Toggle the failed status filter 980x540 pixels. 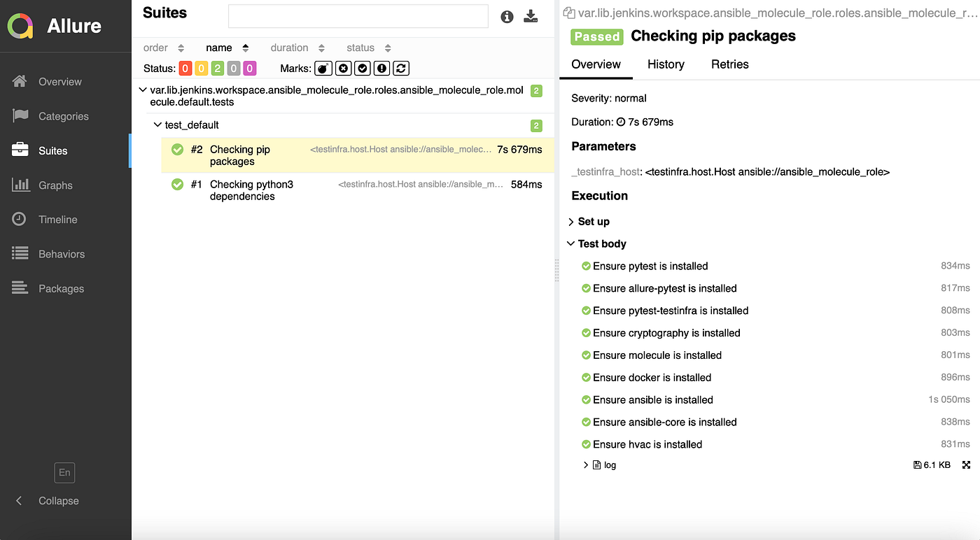(x=185, y=68)
